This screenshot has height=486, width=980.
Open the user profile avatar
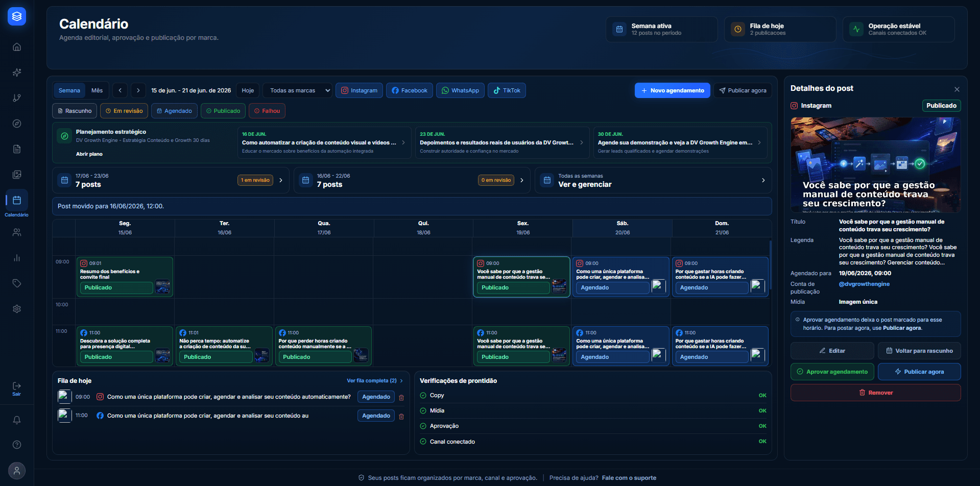pos(17,471)
